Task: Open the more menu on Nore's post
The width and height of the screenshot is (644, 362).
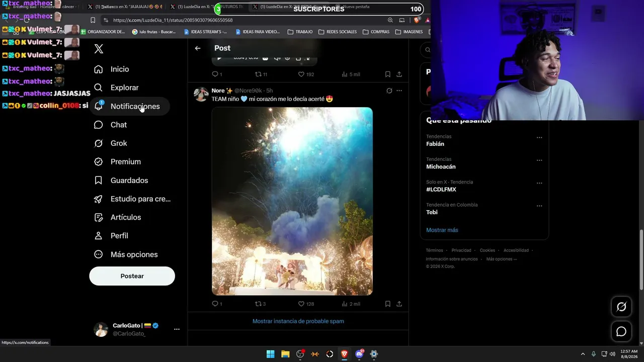Action: pyautogui.click(x=399, y=91)
